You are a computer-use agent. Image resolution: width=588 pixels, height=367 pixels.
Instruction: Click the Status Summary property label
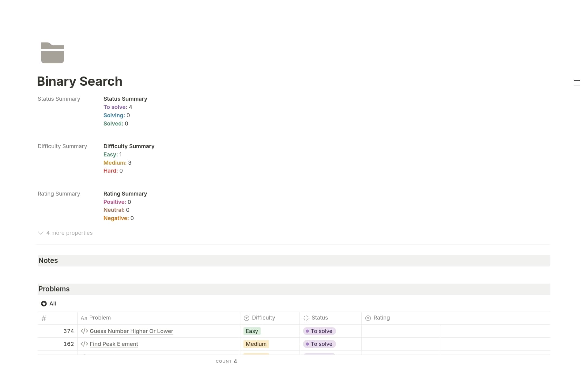pos(58,99)
